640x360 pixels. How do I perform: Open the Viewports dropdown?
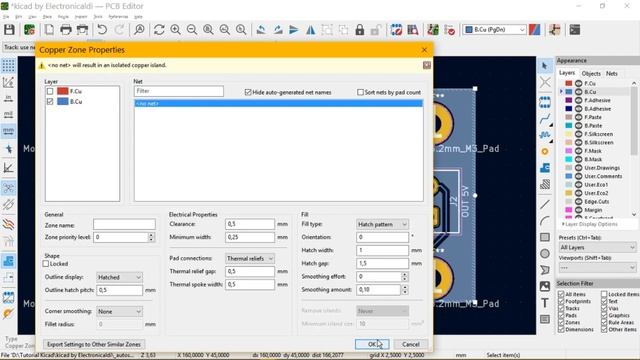pos(597,268)
